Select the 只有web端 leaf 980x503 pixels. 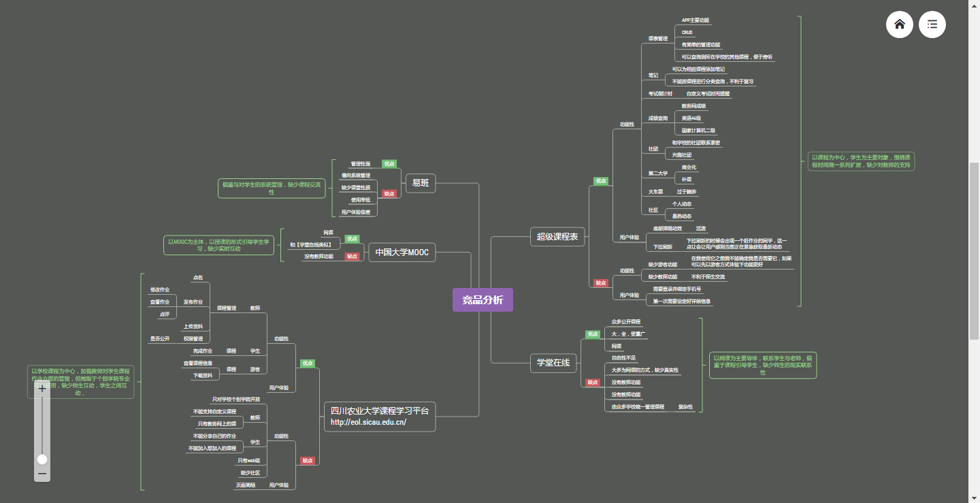coord(248,460)
